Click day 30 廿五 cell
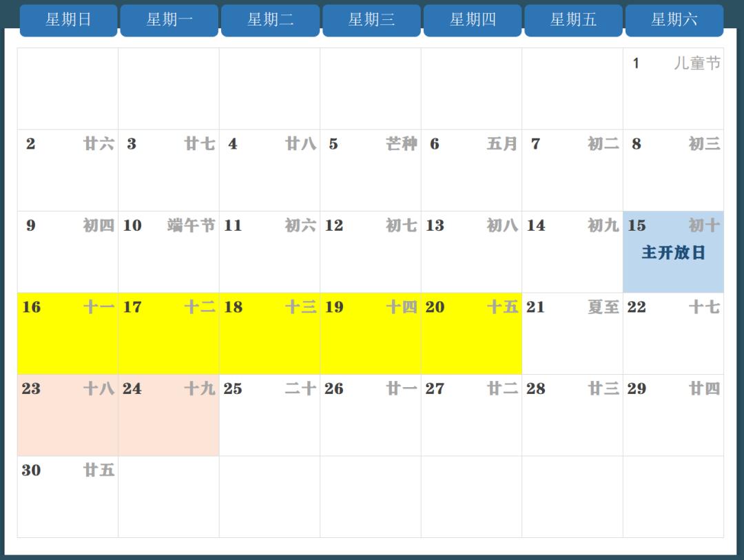Screen dimensions: 744x560 point(68,497)
